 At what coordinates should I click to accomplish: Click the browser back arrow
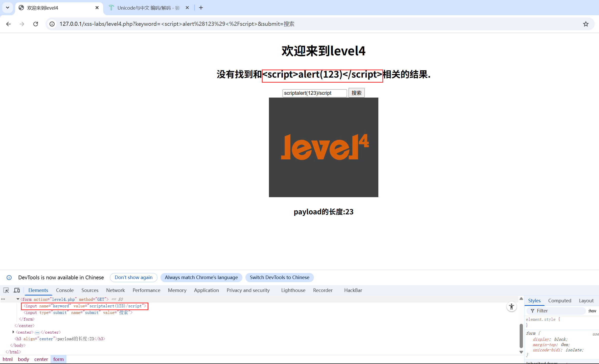click(8, 24)
